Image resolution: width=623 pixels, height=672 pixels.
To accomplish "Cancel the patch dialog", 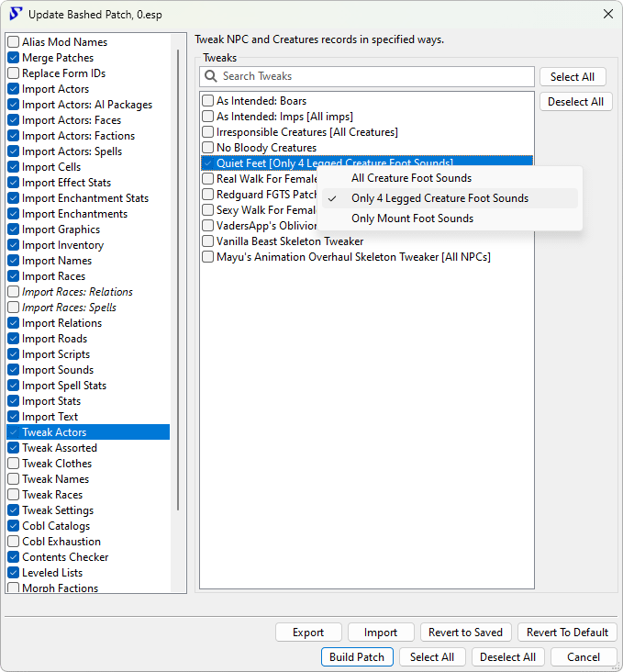I will pos(584,657).
